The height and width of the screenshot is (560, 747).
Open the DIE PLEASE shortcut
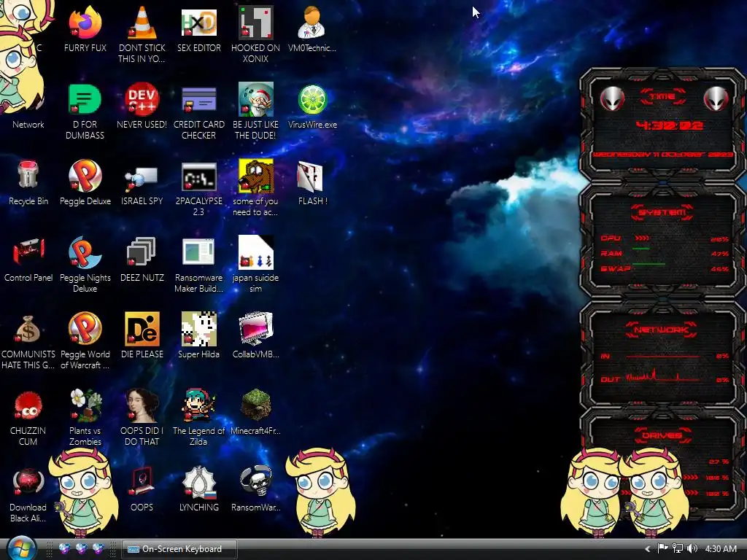point(142,329)
